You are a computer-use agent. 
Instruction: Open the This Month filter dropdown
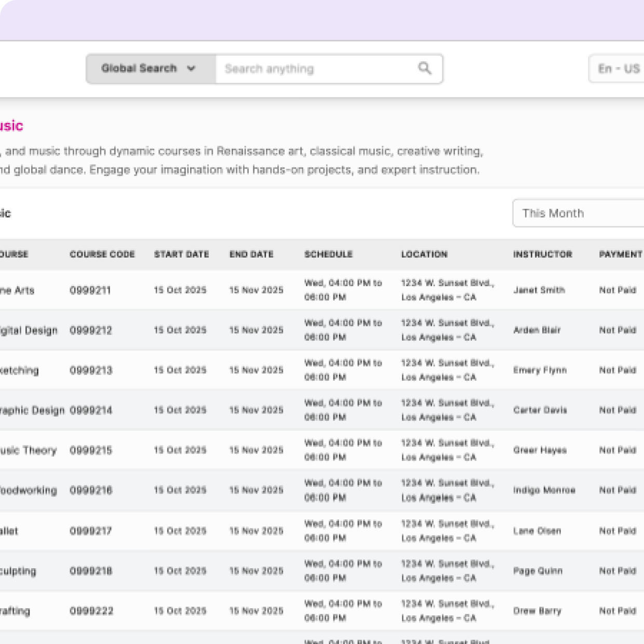tap(578, 213)
